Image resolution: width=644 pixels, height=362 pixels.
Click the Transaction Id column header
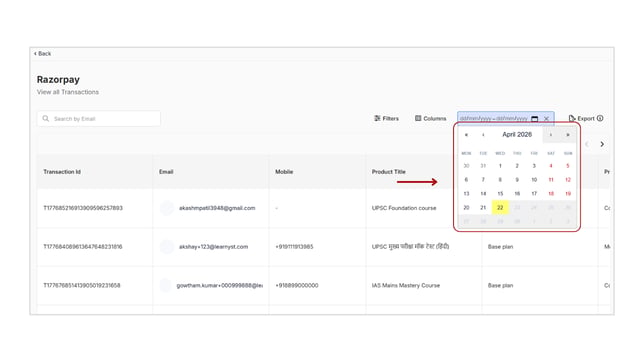(x=62, y=172)
